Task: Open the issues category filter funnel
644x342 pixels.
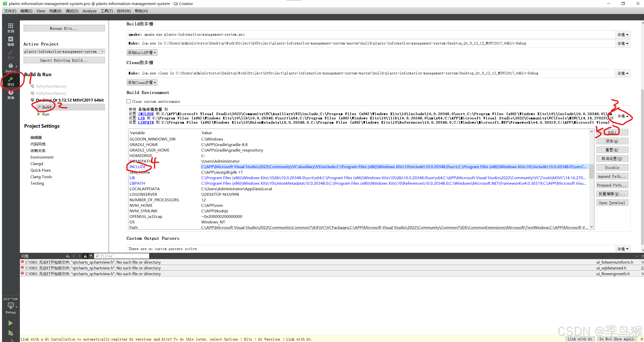Action: pos(91,256)
